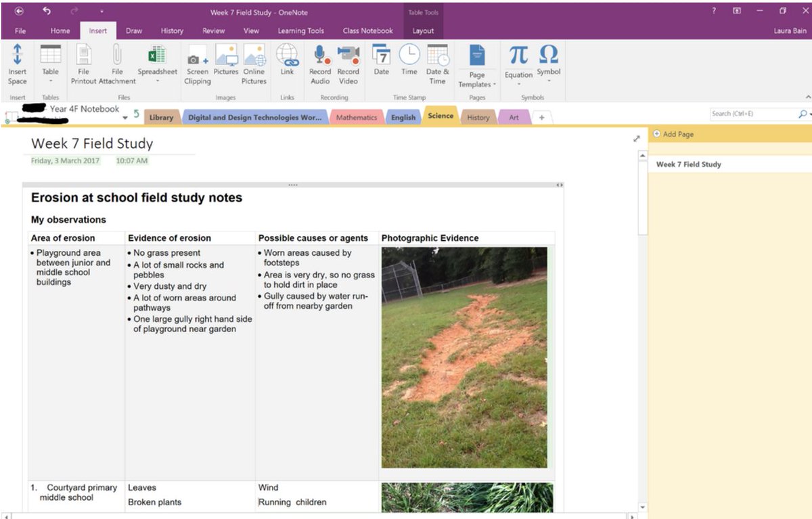This screenshot has width=812, height=519.
Task: Click the Page Templates icon
Action: click(x=477, y=56)
